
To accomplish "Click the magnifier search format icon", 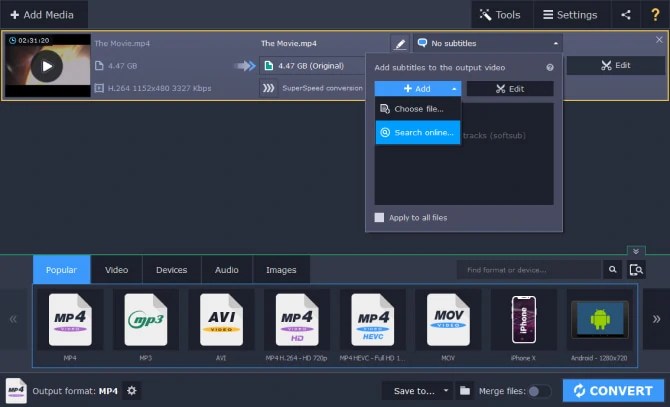I will (x=612, y=269).
